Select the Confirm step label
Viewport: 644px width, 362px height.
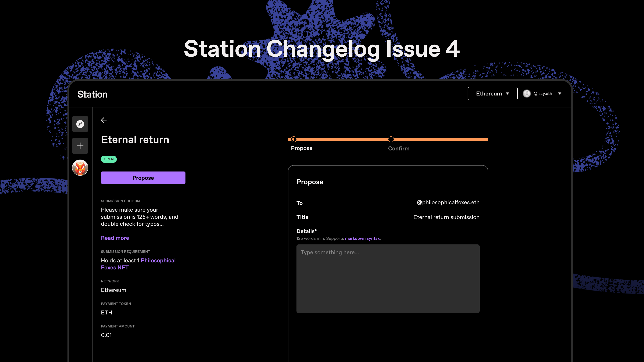coord(398,148)
